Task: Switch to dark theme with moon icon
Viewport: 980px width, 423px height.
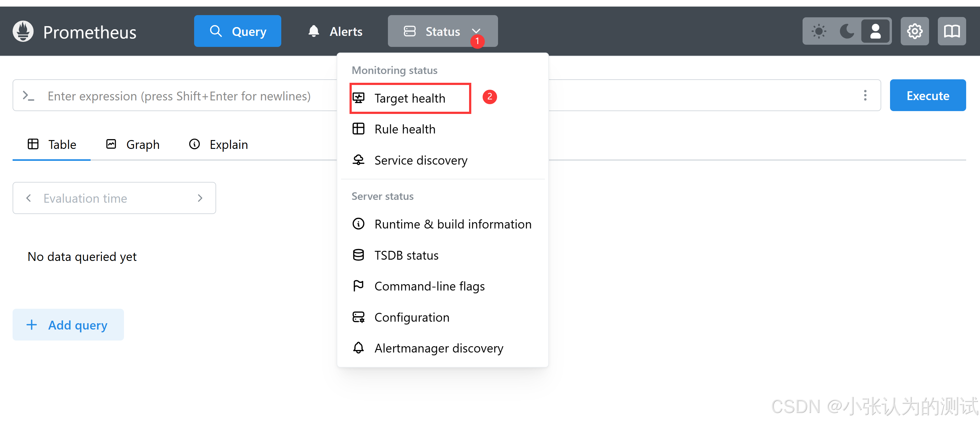Action: (847, 31)
